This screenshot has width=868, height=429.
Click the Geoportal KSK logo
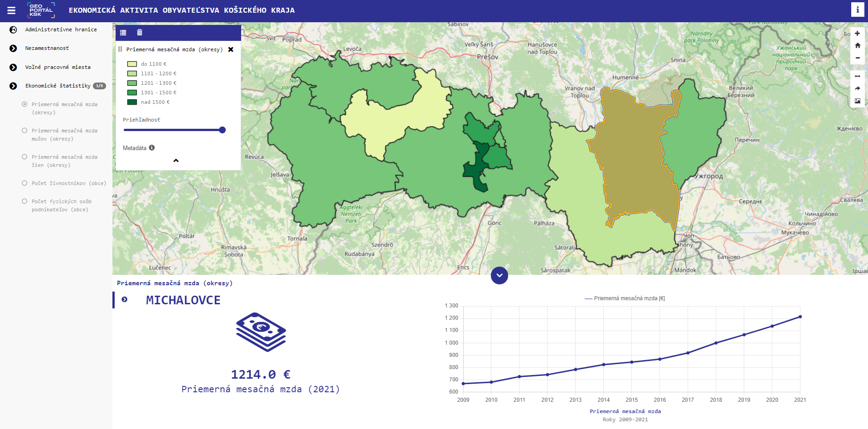[x=41, y=10]
